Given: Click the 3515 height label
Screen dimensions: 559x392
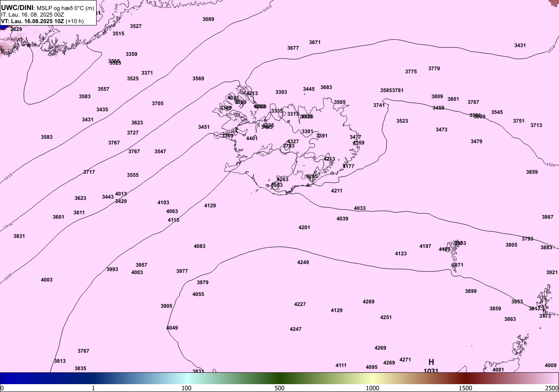Looking at the screenshot, I should click(118, 34).
